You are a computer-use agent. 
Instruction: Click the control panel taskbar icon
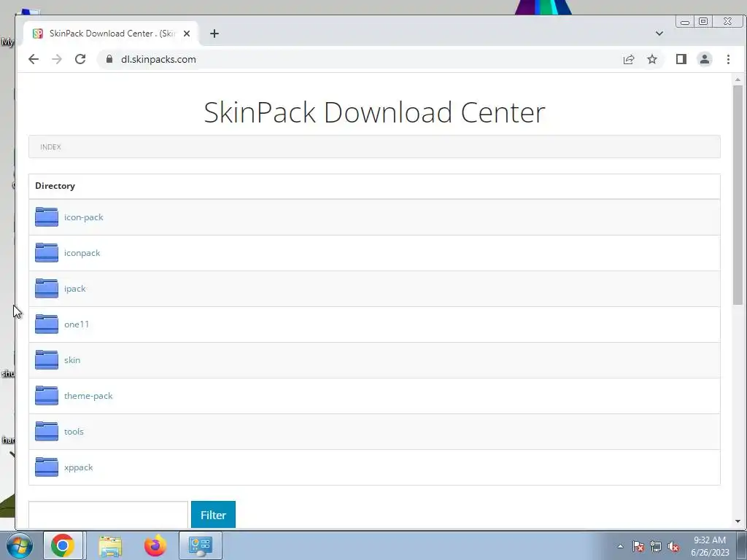[200, 545]
